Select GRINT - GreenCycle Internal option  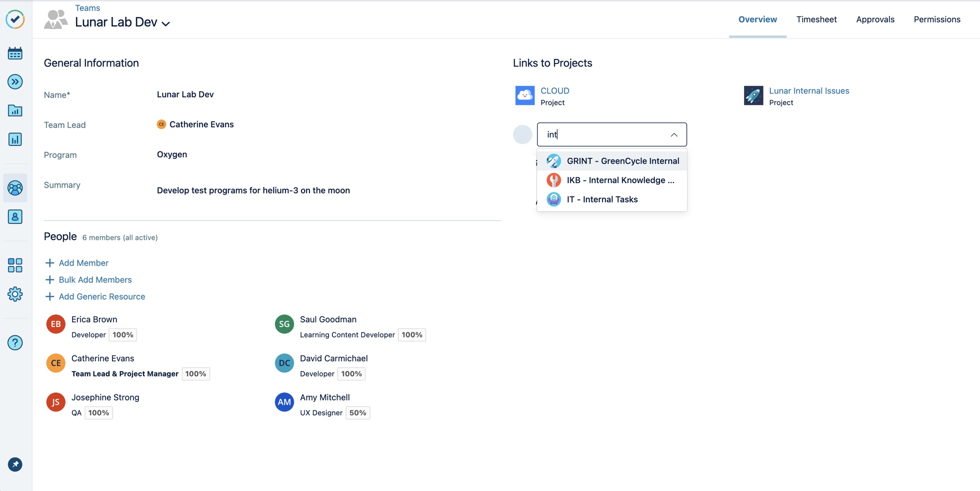tap(622, 161)
